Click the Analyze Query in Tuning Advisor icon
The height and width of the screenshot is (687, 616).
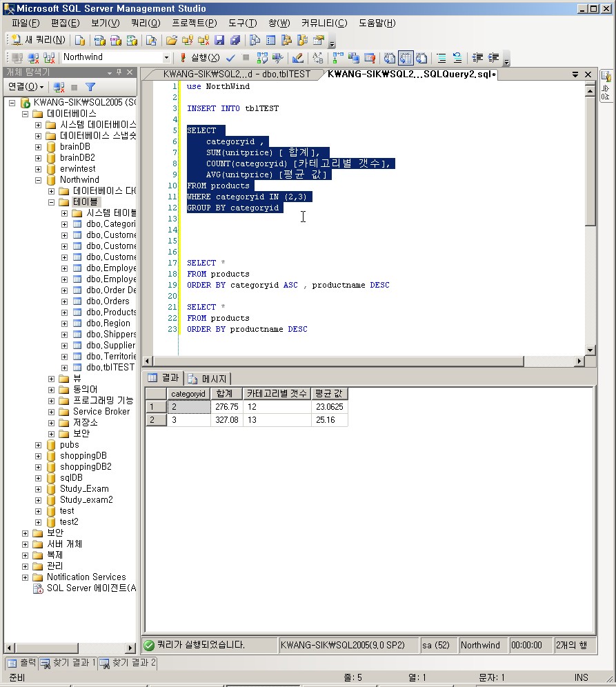pos(278,57)
